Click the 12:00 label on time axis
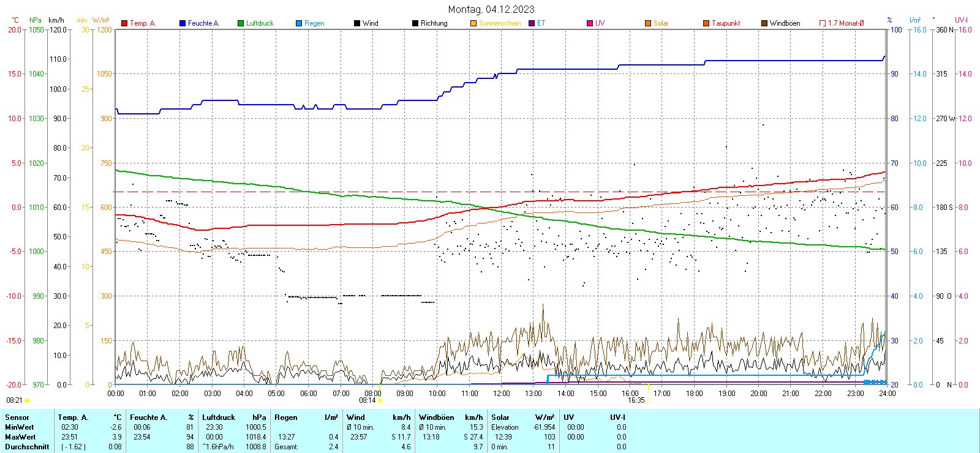Screen dimensions: 980x453 [x=502, y=394]
